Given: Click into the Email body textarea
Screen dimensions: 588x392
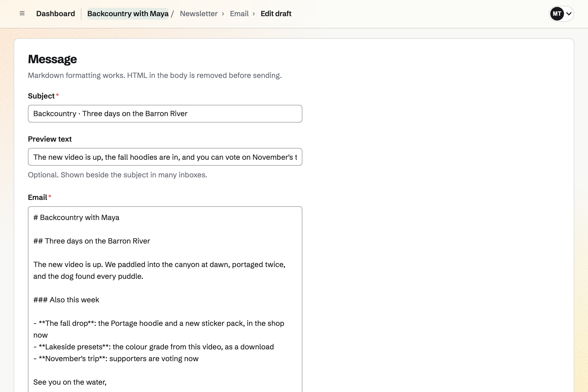Looking at the screenshot, I should tap(165, 299).
